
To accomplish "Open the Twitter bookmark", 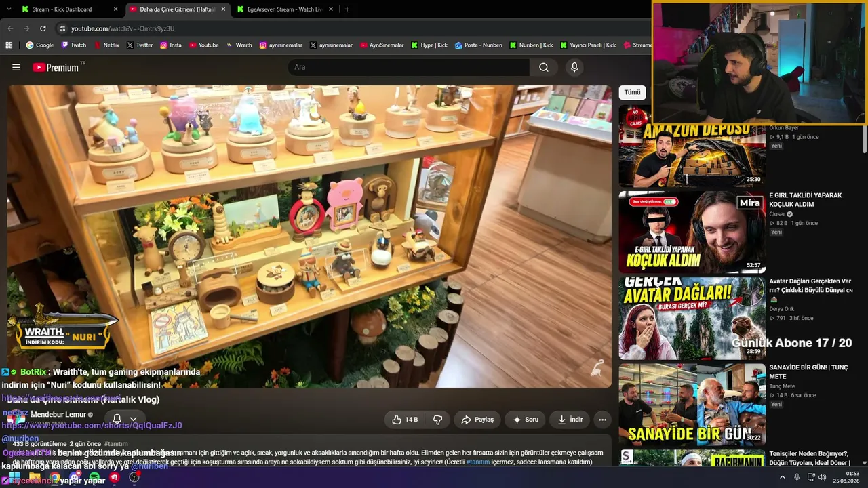I will point(140,45).
